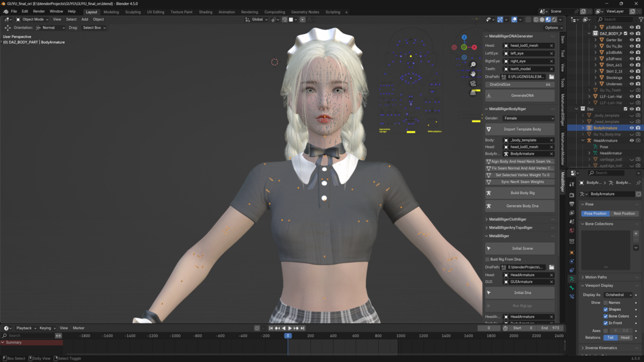Viewport: 644px width, 362px height.
Task: Open the Display As Octahedral dropdown
Action: (x=618, y=295)
